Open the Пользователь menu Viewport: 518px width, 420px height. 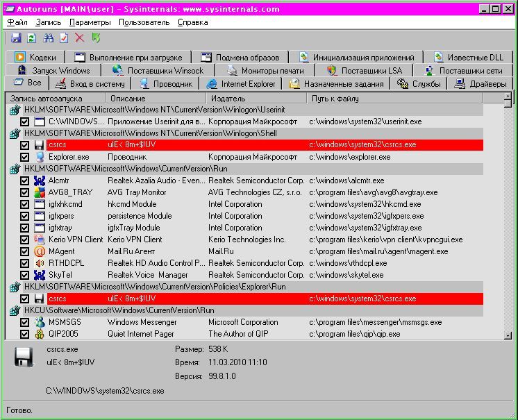pos(144,22)
